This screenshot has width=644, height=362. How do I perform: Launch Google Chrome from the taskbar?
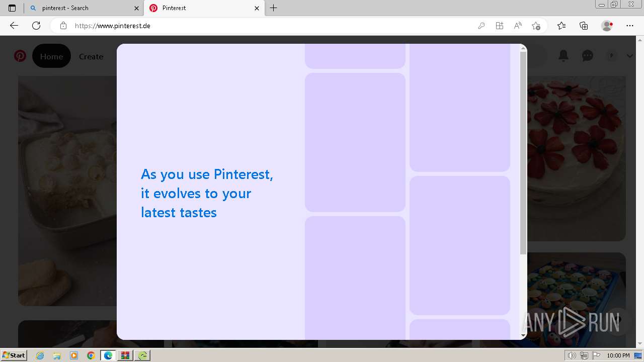[91, 355]
